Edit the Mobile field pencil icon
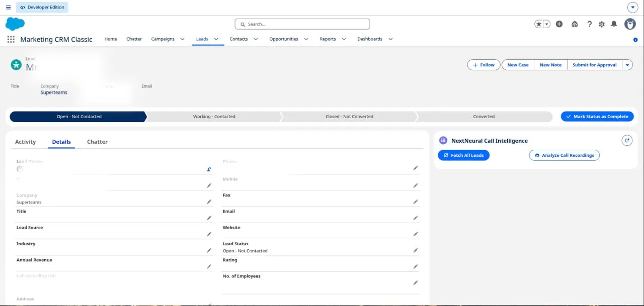Screen dimensions: 644x306 coord(416,185)
